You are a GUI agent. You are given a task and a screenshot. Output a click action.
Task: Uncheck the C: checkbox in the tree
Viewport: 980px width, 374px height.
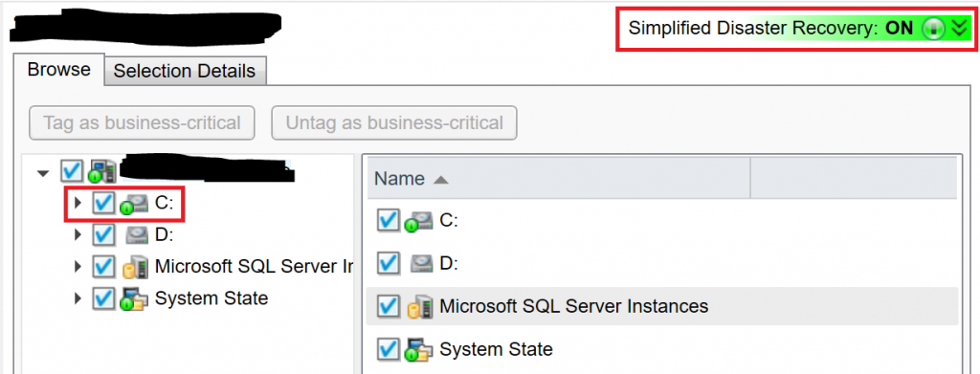point(103,202)
